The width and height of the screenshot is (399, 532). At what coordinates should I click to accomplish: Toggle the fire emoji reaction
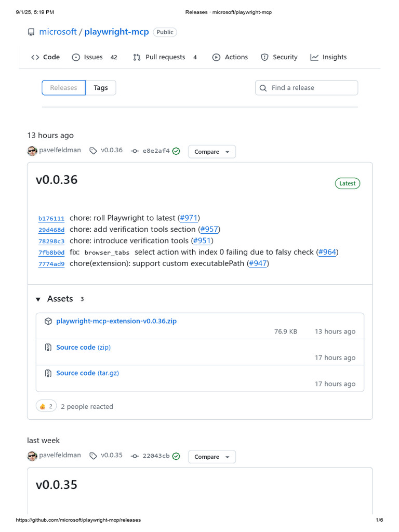tap(46, 406)
